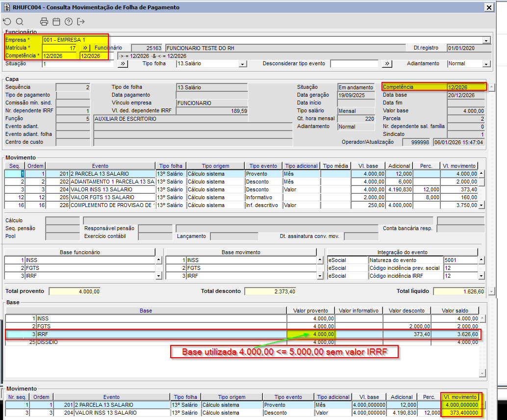Select row VALOR FGTS 13 SALARIO
507x420 pixels.
241,197
